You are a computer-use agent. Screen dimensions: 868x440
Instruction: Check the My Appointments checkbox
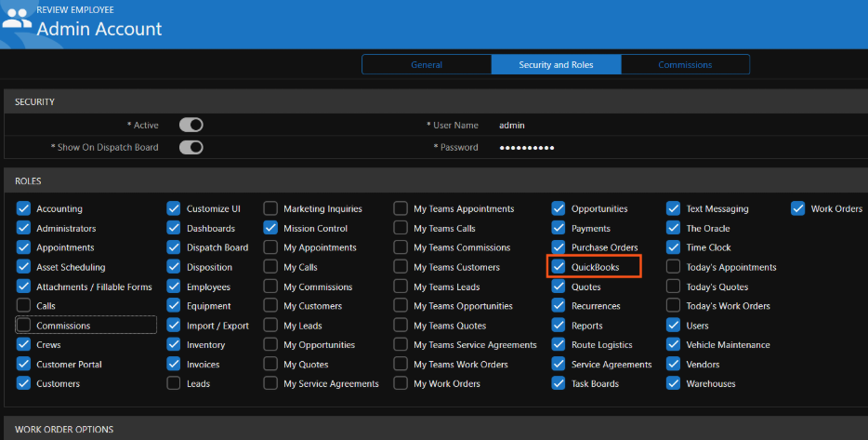(270, 247)
